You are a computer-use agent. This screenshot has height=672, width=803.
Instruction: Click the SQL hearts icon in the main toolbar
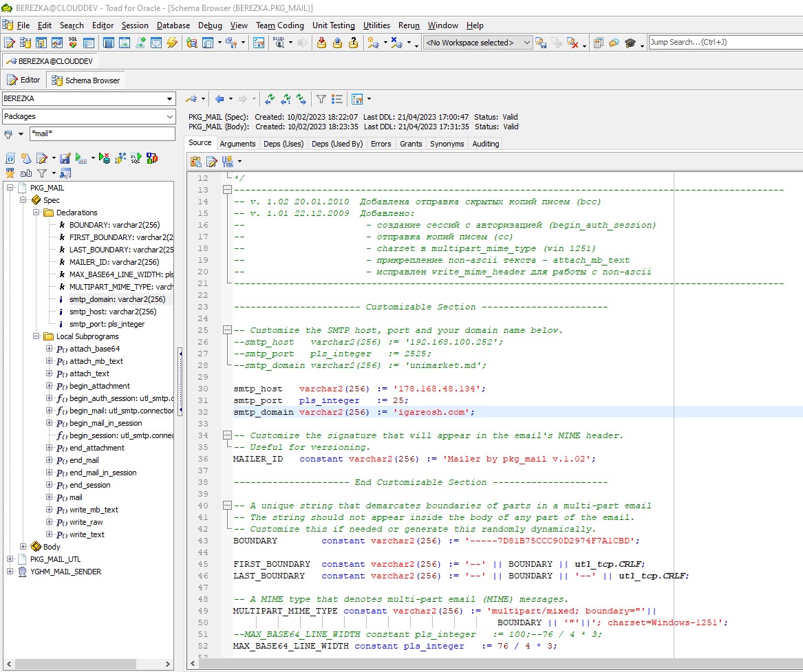click(x=73, y=43)
